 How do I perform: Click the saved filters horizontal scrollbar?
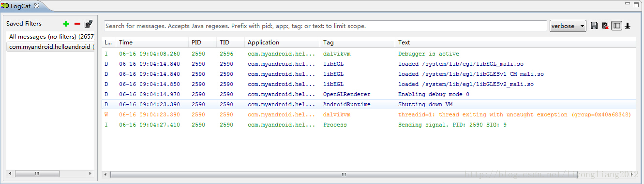[50, 173]
